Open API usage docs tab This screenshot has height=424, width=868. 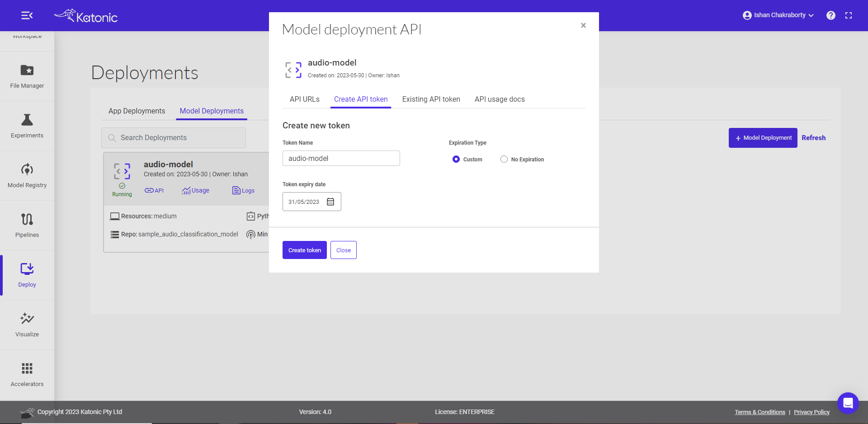[500, 99]
